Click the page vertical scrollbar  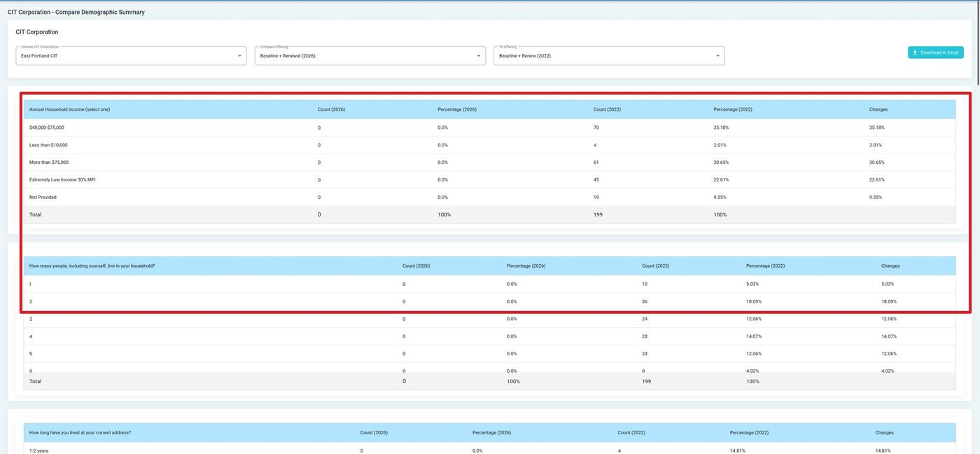976,42
